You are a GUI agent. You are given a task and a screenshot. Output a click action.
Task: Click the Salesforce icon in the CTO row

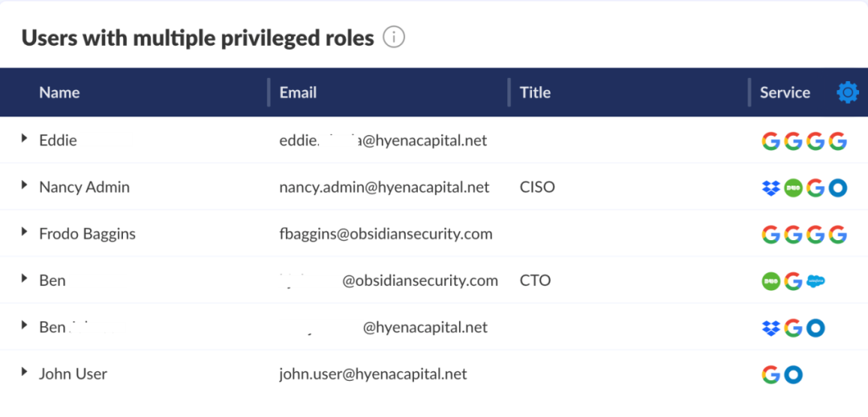tap(816, 281)
